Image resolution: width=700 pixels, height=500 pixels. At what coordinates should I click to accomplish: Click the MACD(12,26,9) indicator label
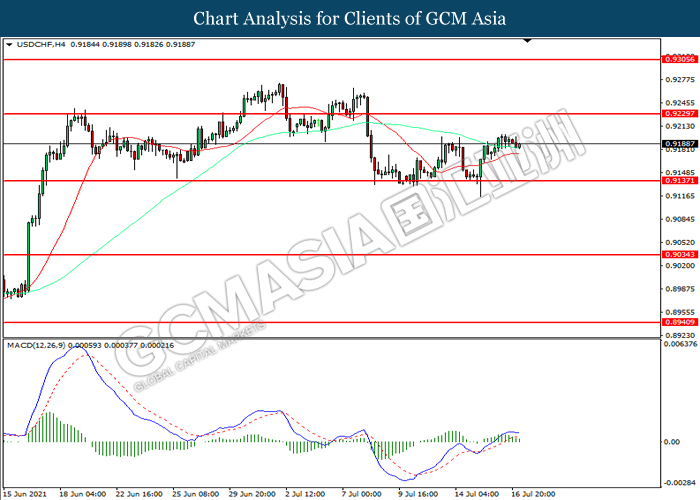point(36,346)
